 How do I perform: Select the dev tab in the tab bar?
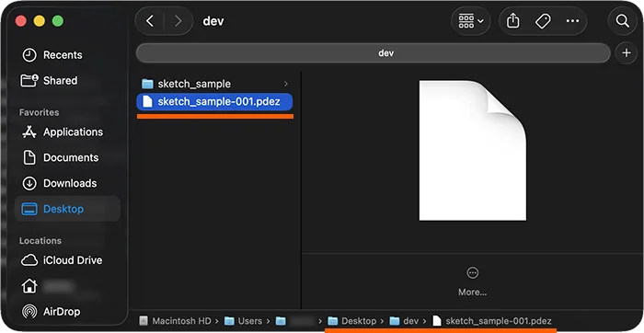[373, 53]
